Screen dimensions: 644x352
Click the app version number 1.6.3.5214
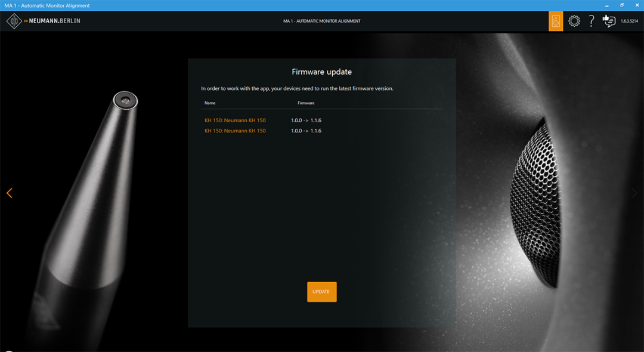click(629, 21)
